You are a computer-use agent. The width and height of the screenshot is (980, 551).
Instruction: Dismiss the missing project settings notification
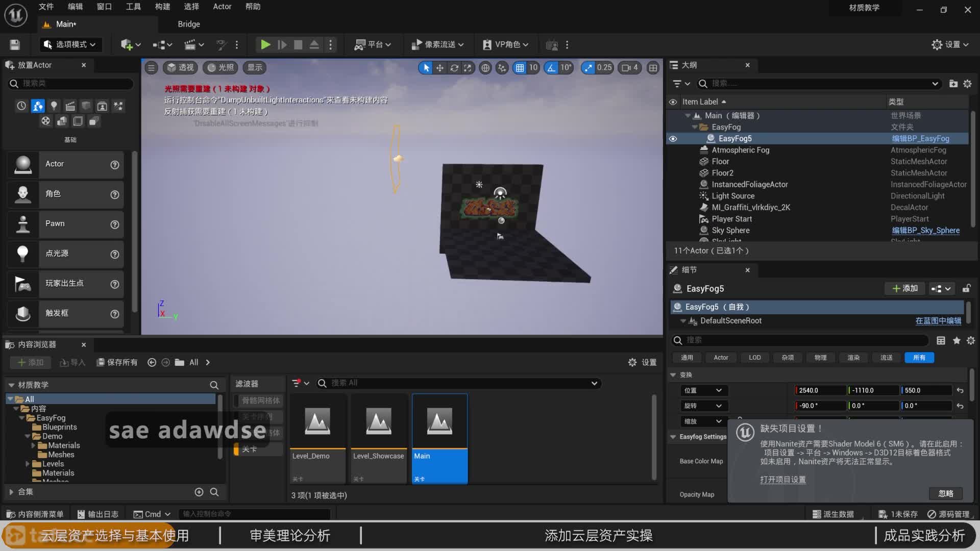click(946, 494)
